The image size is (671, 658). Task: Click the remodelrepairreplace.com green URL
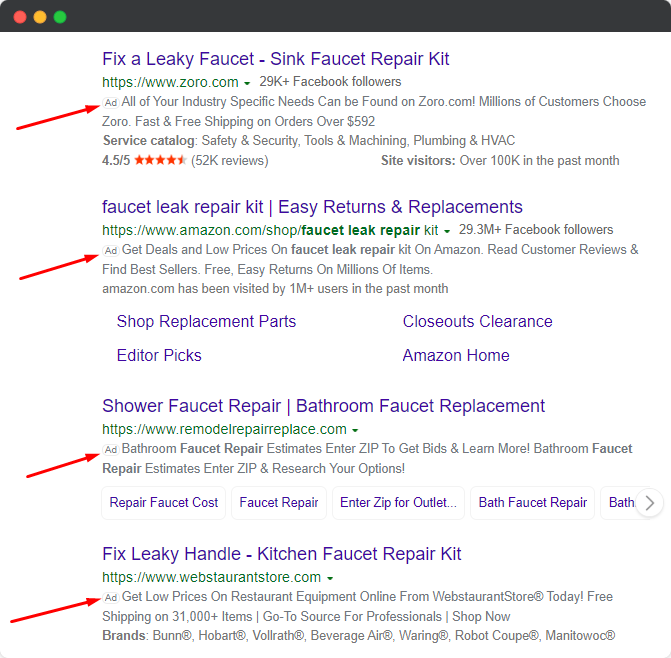(224, 429)
